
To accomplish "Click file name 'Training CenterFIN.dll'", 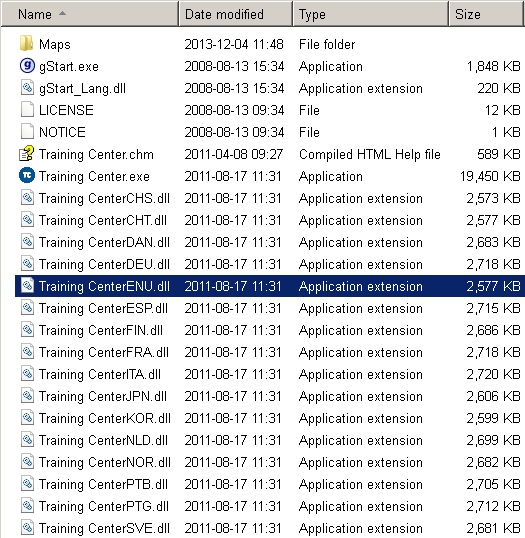I will 101,330.
